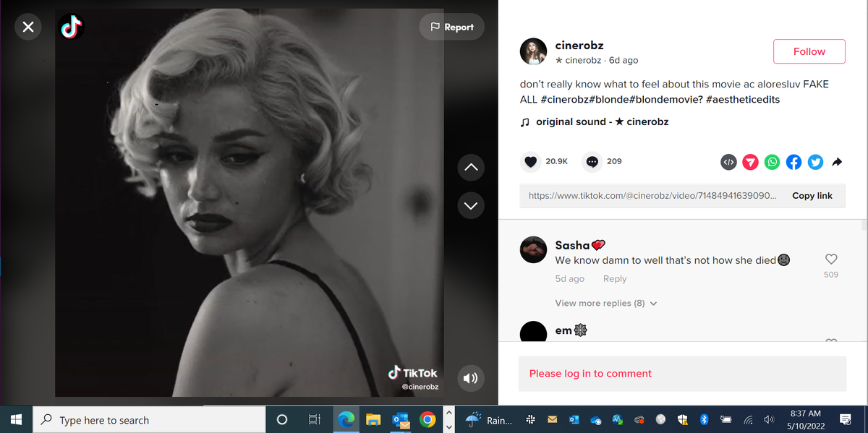Report this video
Image resolution: width=868 pixels, height=433 pixels.
point(451,27)
